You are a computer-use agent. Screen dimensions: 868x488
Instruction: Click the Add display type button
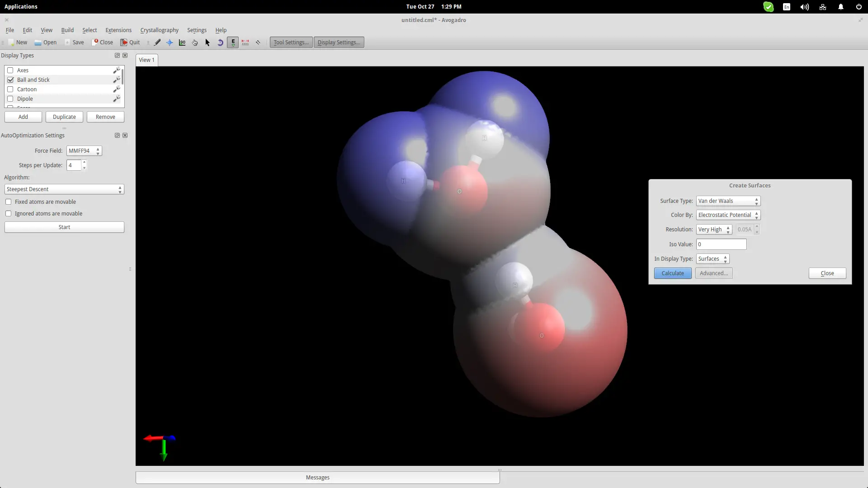[x=23, y=117]
